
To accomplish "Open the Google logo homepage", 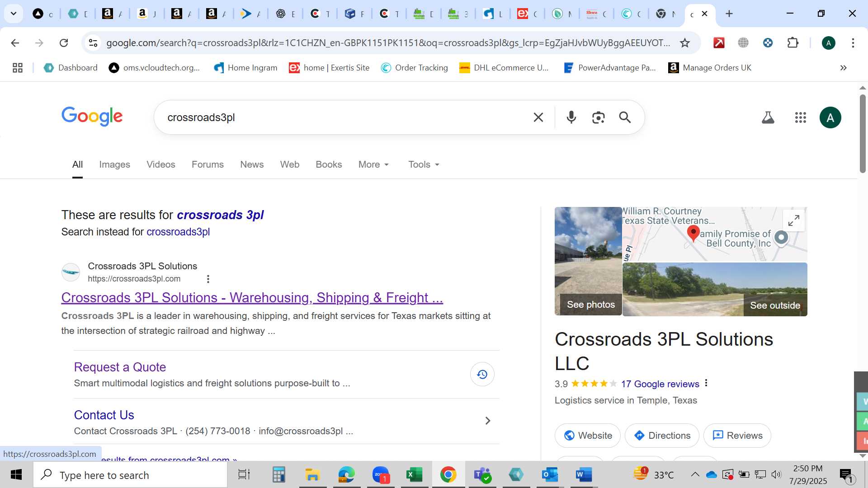I will click(x=92, y=117).
